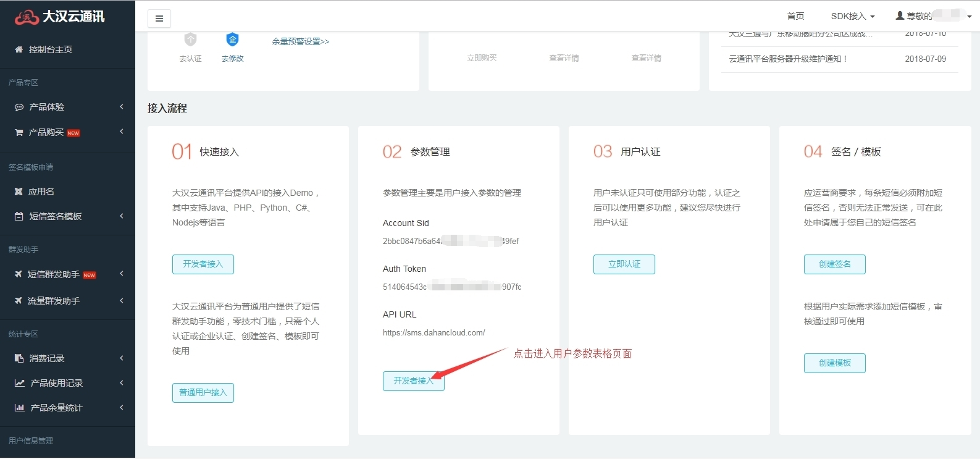980x459 pixels.
Task: Click the 01 快速接入 card title
Action: coord(206,151)
